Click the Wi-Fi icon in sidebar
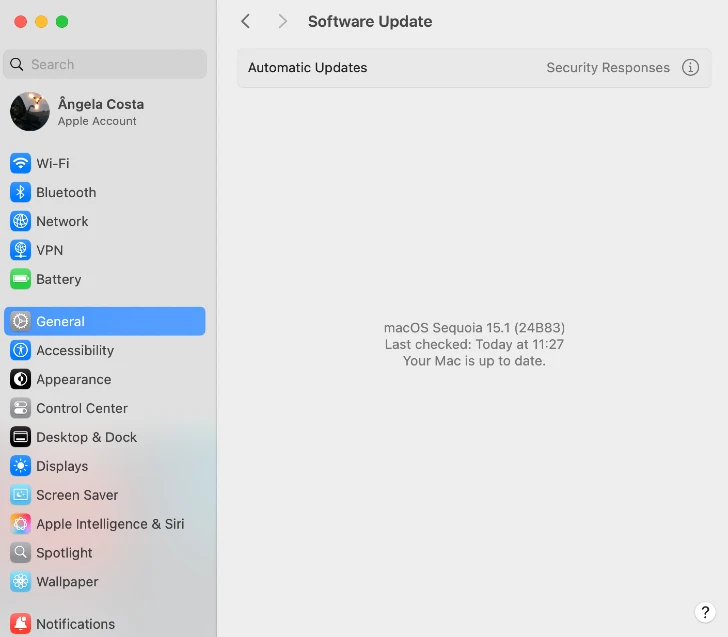This screenshot has height=637, width=728. click(20, 163)
